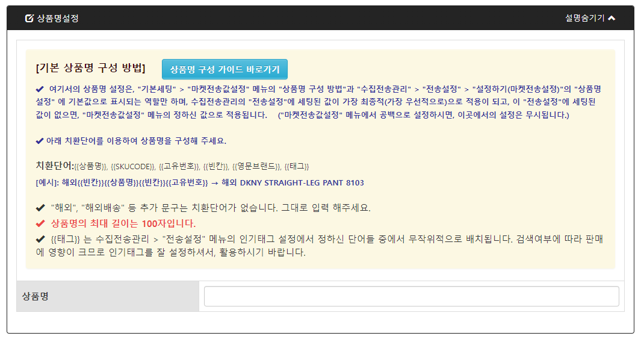Viewport: 644px width, 339px height.
Task: Select the {{SKUCODE}} replacement token
Action: [x=133, y=166]
